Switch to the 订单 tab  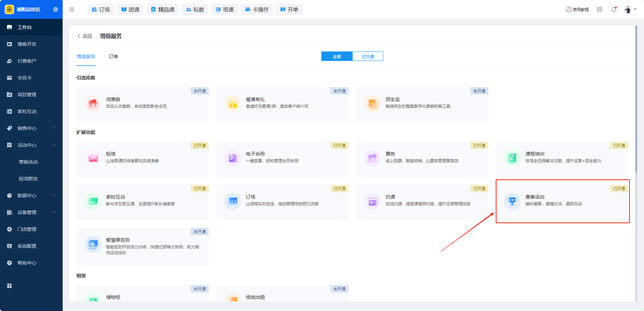pos(113,56)
